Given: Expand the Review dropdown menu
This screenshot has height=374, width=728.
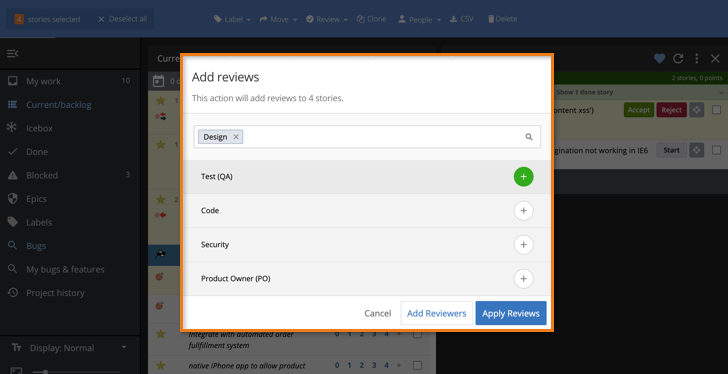Looking at the screenshot, I should coord(327,19).
